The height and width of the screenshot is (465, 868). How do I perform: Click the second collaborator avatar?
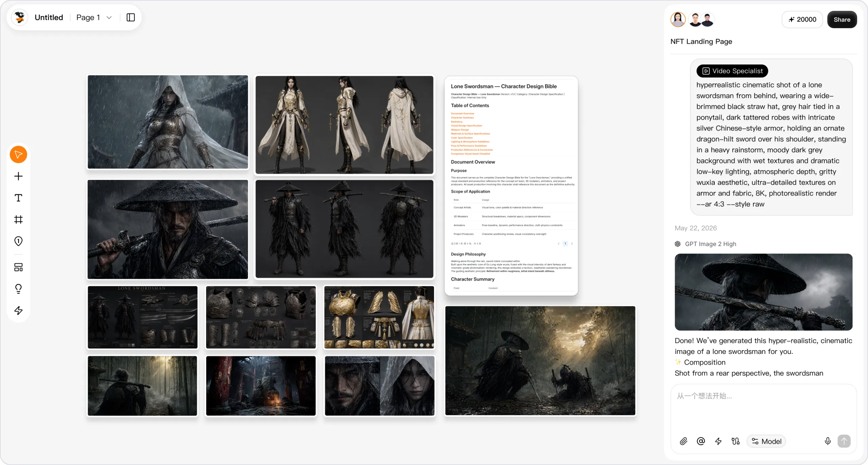pyautogui.click(x=695, y=20)
